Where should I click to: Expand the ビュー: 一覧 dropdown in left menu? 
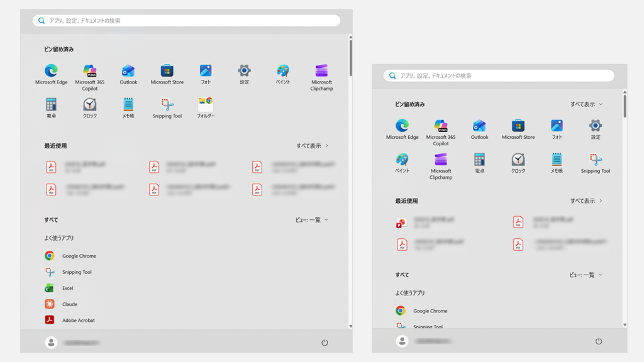point(312,220)
